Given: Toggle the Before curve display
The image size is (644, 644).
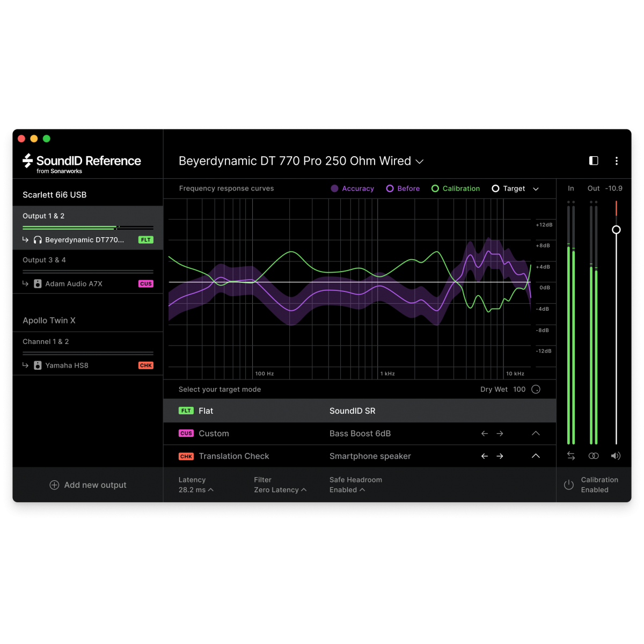Looking at the screenshot, I should (403, 189).
